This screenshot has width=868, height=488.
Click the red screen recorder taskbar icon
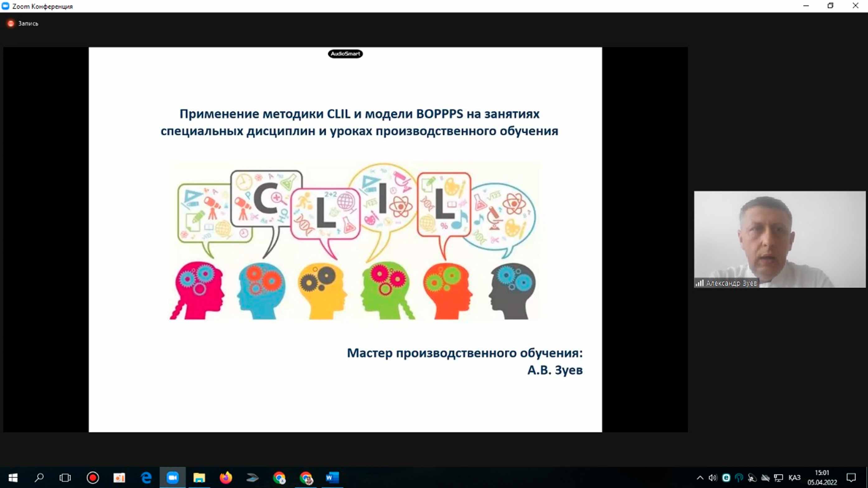click(93, 477)
